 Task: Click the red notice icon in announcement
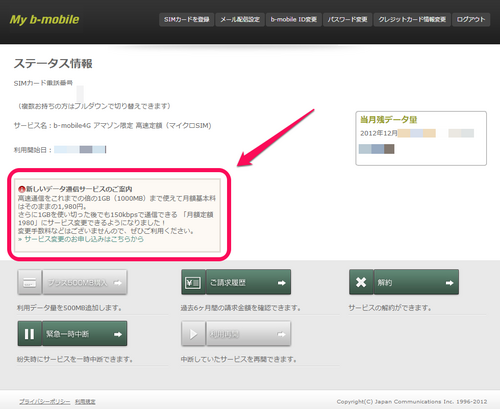(22, 189)
